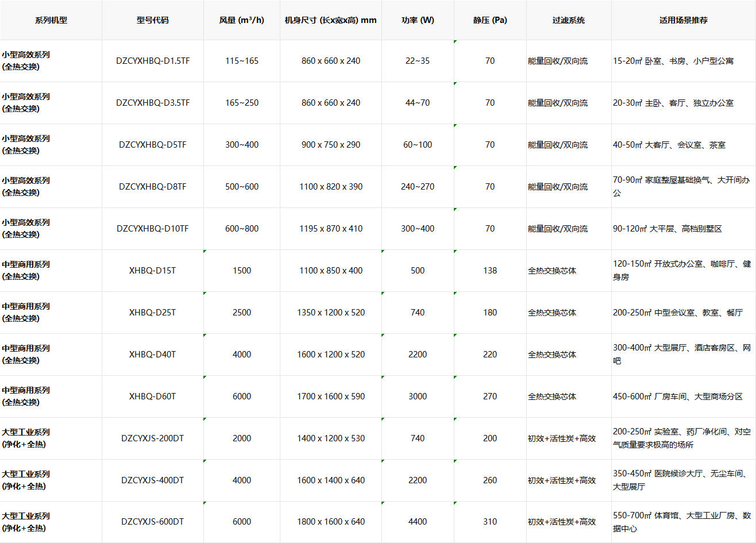This screenshot has width=756, height=543.
Task: Select the static pressure value 180
Action: tap(490, 313)
